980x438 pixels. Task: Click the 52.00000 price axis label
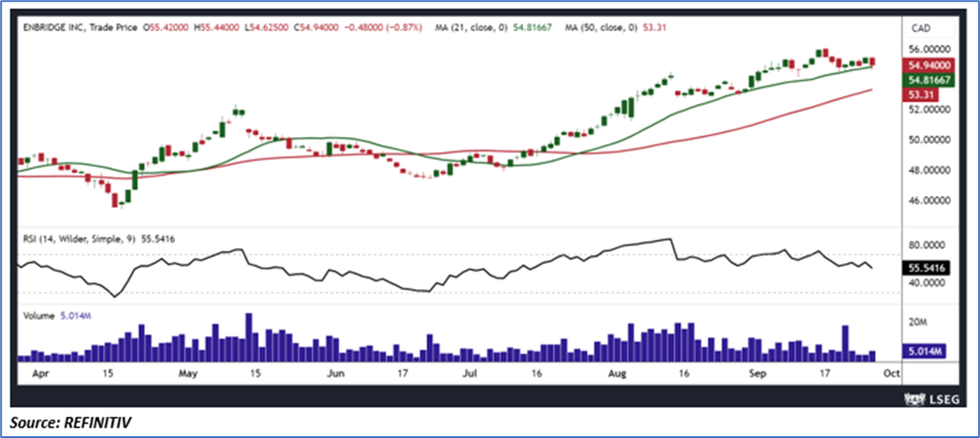(929, 109)
